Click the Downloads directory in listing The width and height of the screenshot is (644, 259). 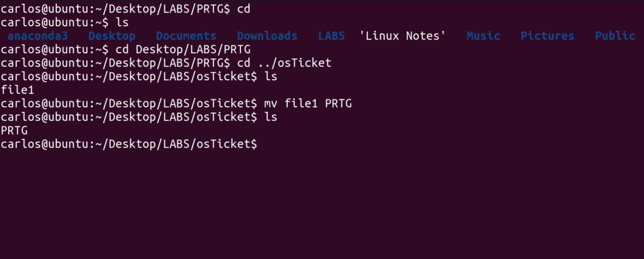point(267,36)
